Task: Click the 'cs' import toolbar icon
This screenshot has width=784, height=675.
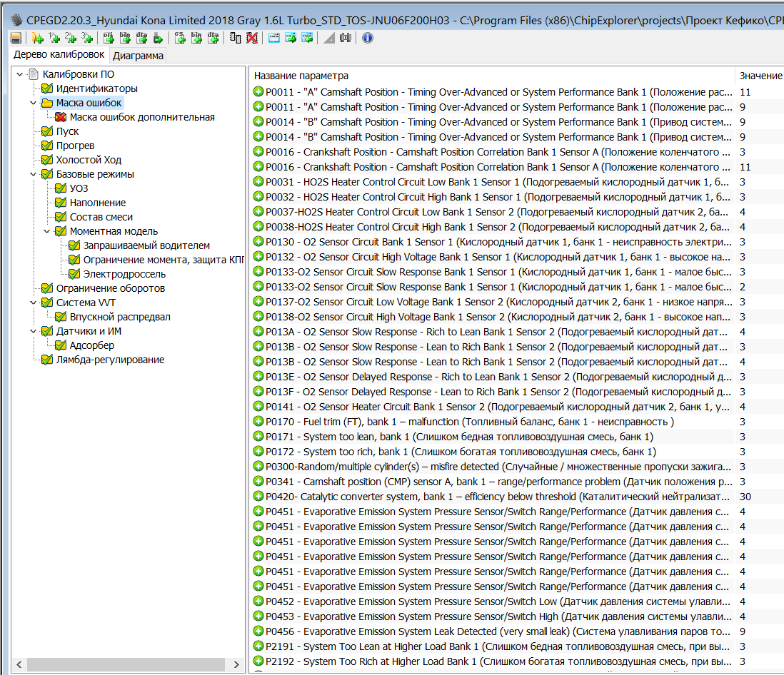Action: tap(180, 38)
